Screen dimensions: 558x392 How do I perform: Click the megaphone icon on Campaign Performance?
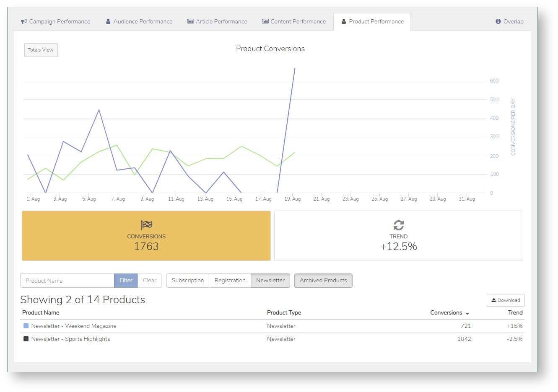pyautogui.click(x=24, y=21)
